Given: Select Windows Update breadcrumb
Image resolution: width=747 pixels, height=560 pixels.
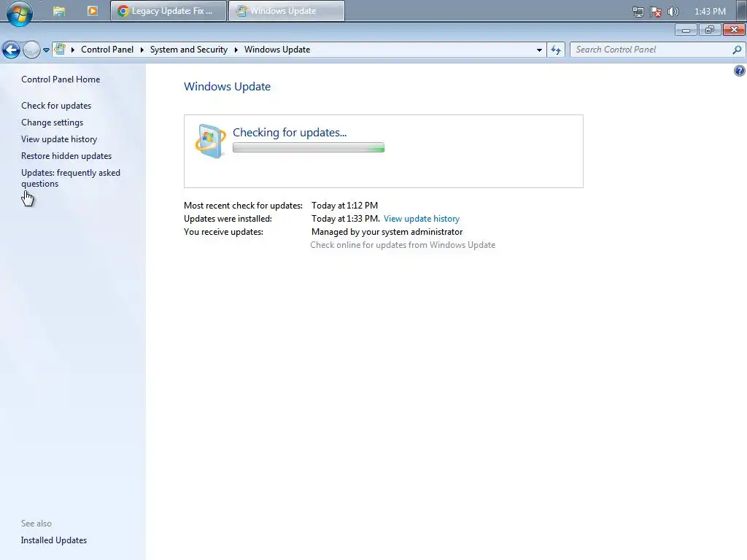Looking at the screenshot, I should (x=277, y=50).
